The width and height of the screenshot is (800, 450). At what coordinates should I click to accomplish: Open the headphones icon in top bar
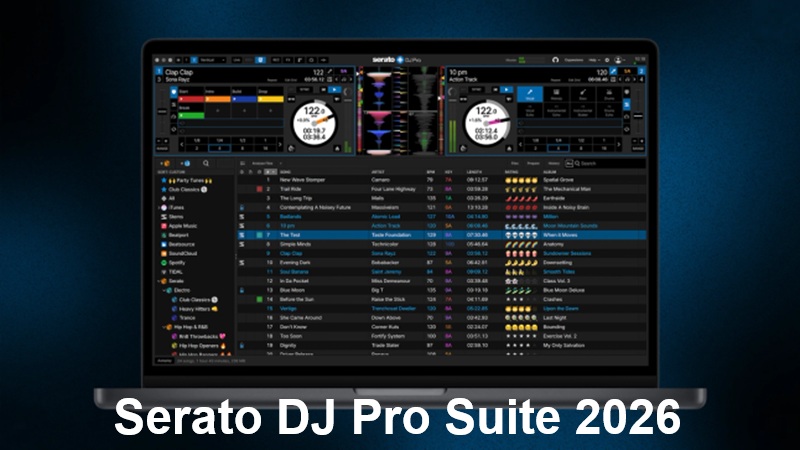coord(556,60)
